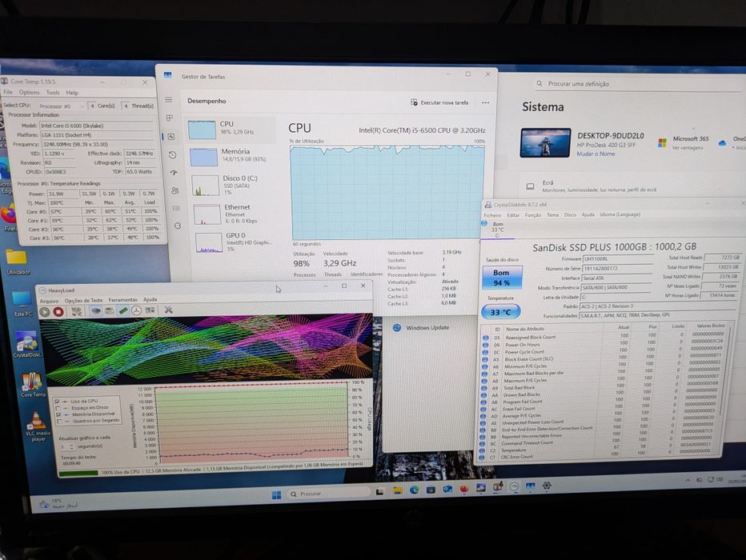Open Task Manager Details list icon
This screenshot has width=746, height=560.
[177, 208]
